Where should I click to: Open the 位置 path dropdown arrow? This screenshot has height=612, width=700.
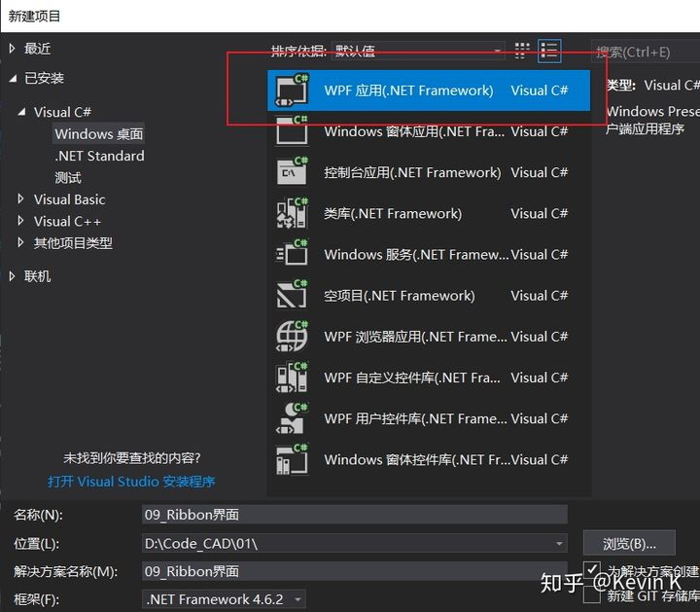coord(559,544)
